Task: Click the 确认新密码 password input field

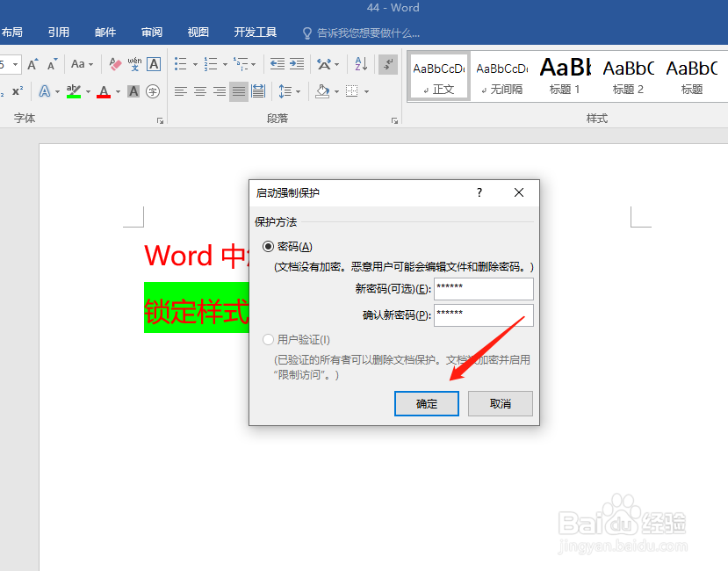Action: pyautogui.click(x=483, y=314)
